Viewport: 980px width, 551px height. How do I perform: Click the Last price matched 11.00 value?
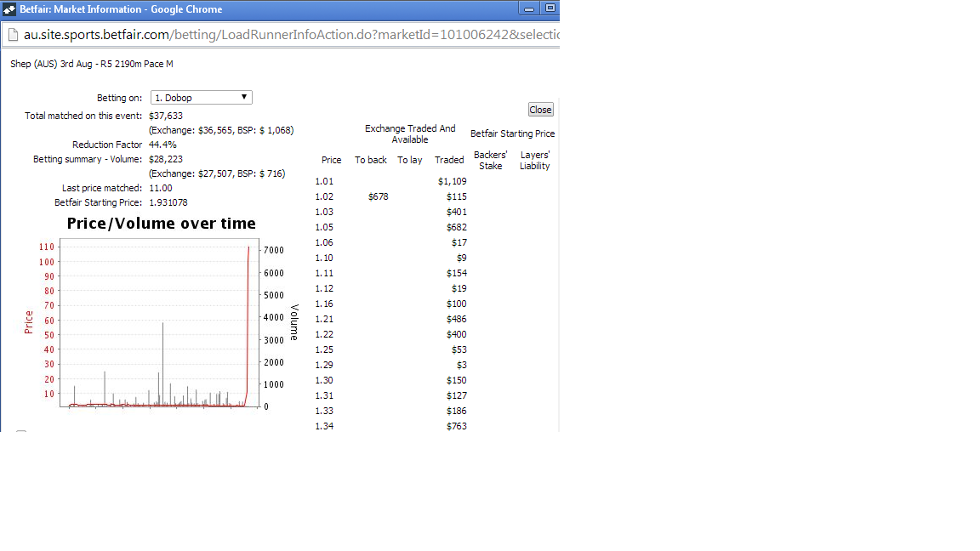tap(161, 188)
